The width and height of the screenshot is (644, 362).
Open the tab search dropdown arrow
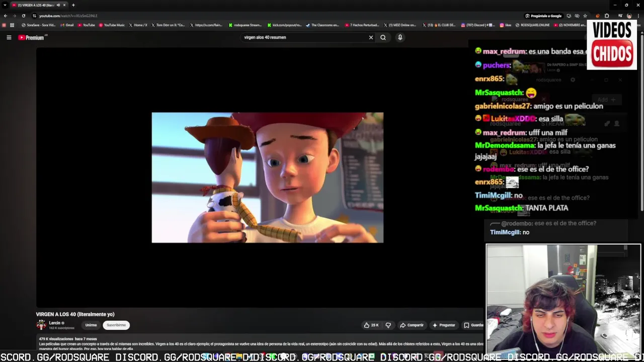5,5
